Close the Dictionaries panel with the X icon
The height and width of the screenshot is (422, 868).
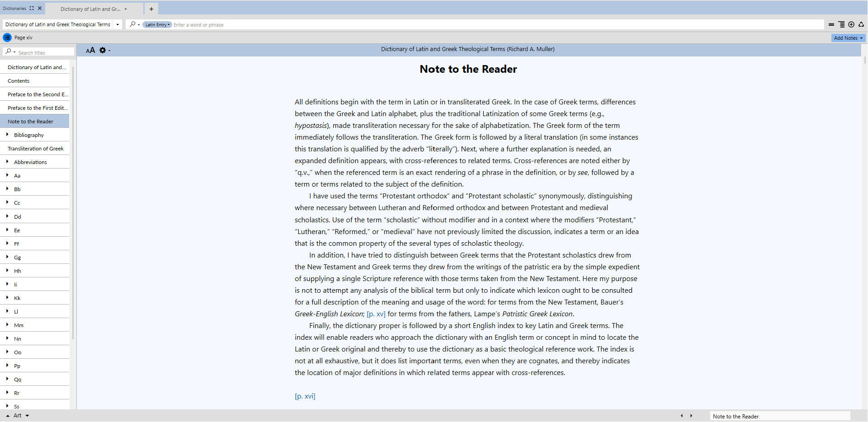tap(40, 8)
